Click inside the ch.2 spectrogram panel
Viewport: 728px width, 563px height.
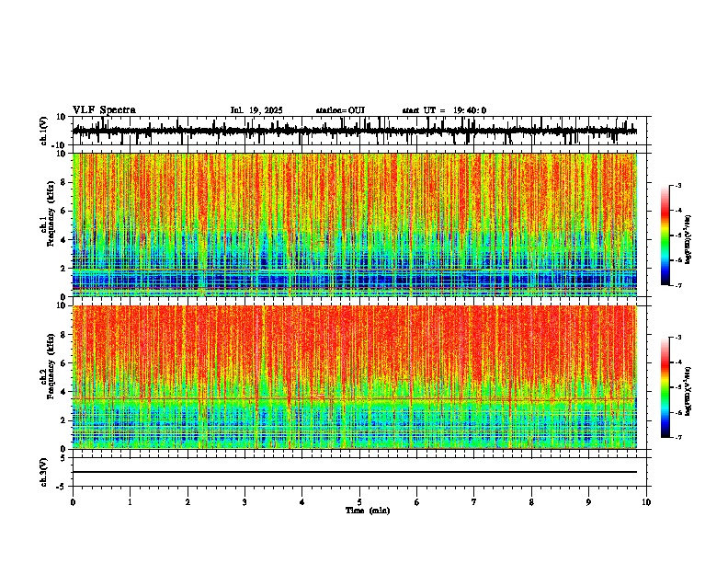(354, 377)
